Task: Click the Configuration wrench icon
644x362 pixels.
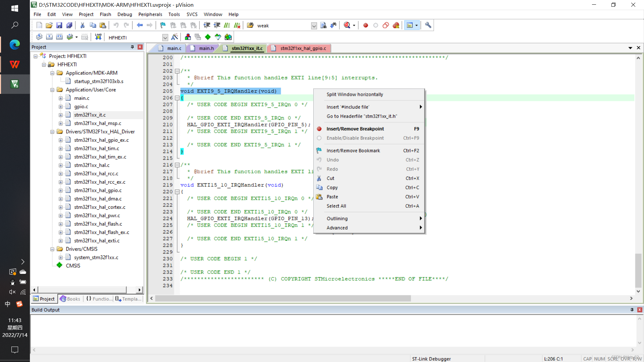Action: click(428, 25)
